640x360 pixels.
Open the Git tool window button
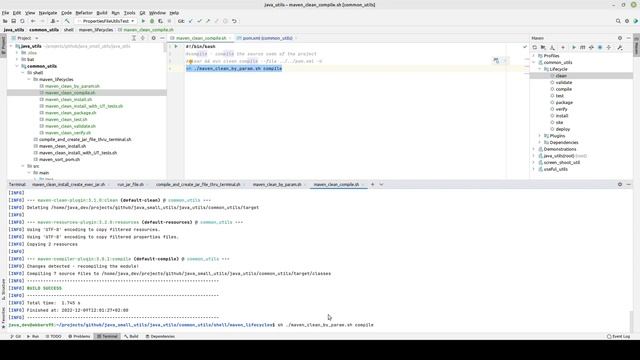tap(16, 336)
